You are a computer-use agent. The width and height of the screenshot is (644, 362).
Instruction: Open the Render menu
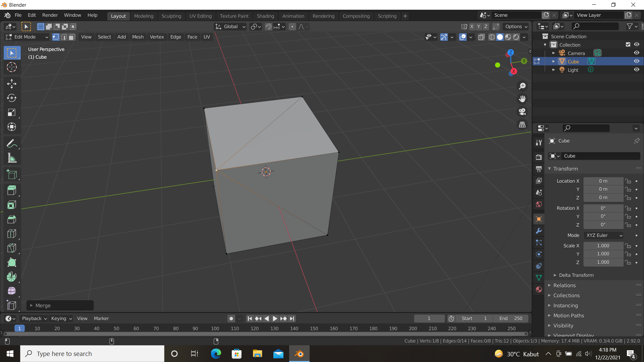(50, 15)
